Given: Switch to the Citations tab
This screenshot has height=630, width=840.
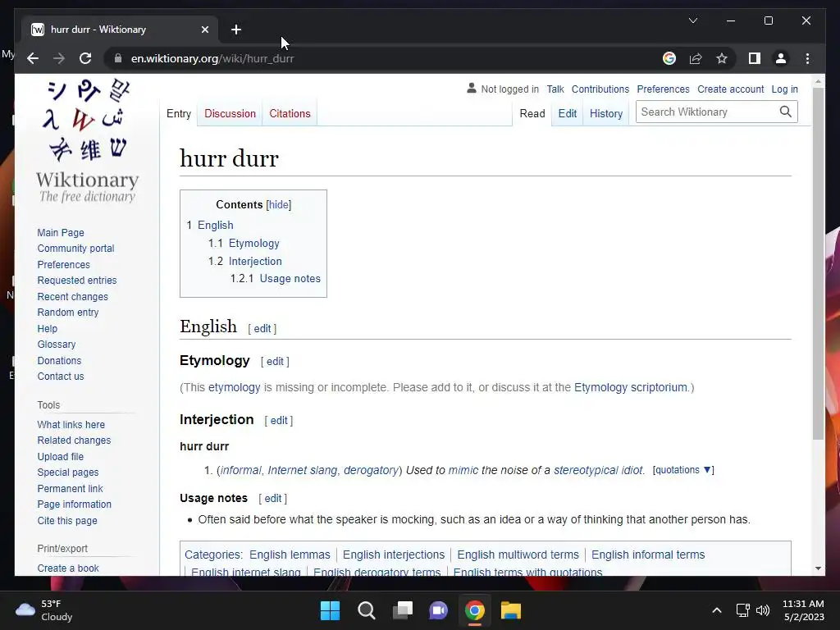Looking at the screenshot, I should [x=290, y=113].
